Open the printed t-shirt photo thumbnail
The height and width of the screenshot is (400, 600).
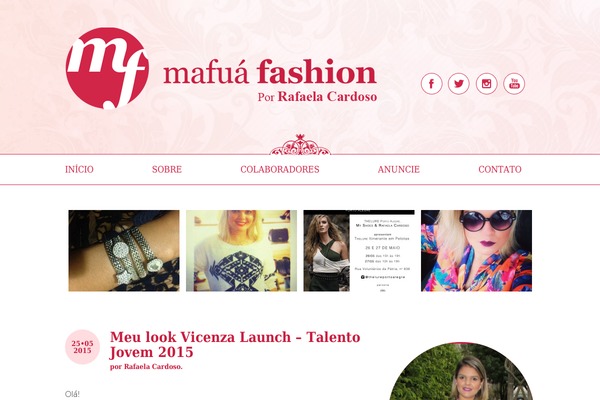tap(241, 251)
